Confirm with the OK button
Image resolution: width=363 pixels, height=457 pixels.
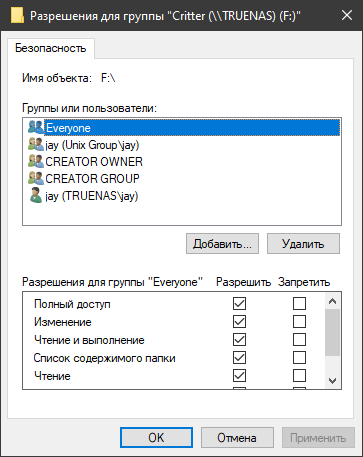tap(156, 437)
